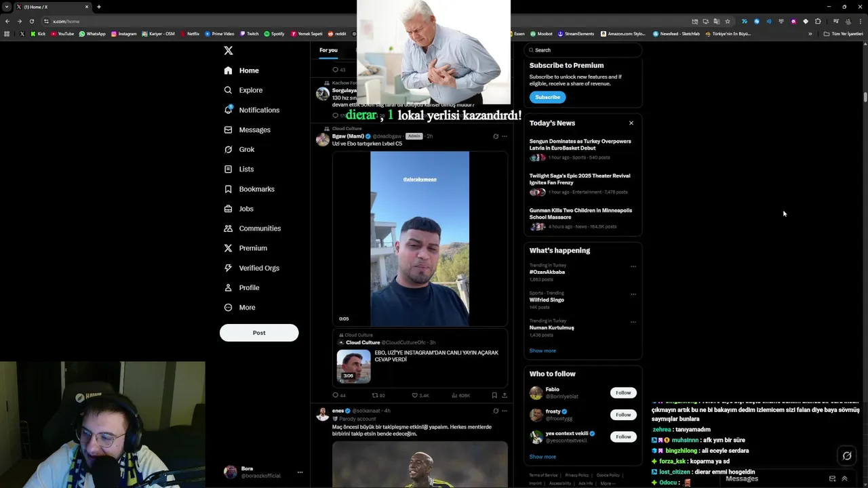The image size is (868, 488).
Task: Click the floating Grok button
Action: (847, 456)
